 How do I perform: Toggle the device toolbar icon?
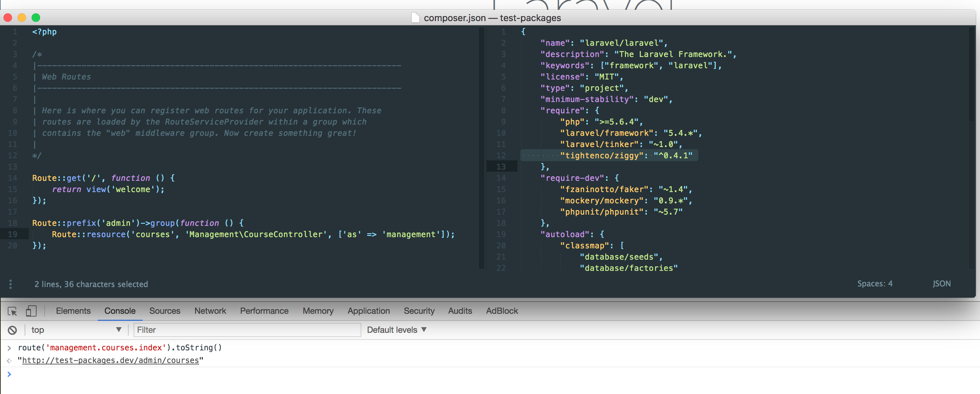pyautogui.click(x=31, y=311)
